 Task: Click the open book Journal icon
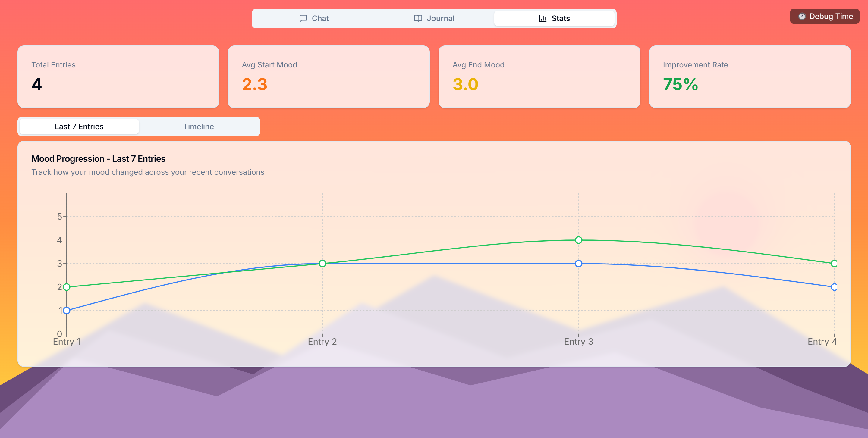tap(418, 18)
